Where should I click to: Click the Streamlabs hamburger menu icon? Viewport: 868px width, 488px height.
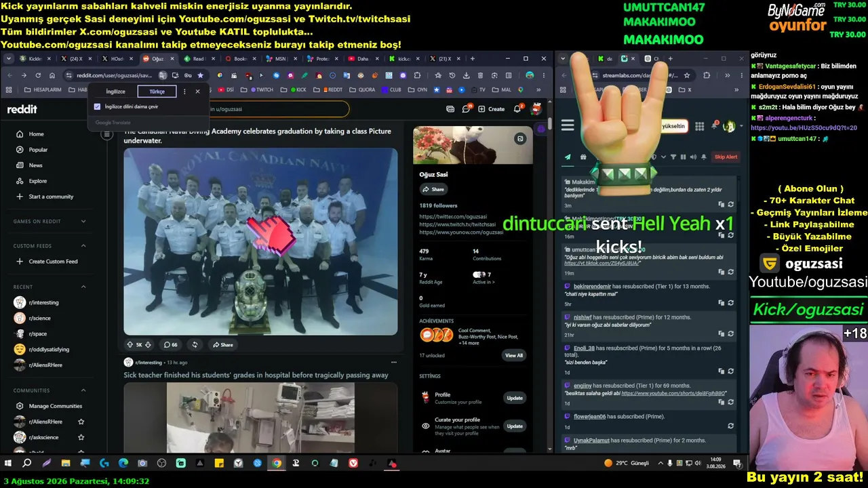[568, 125]
